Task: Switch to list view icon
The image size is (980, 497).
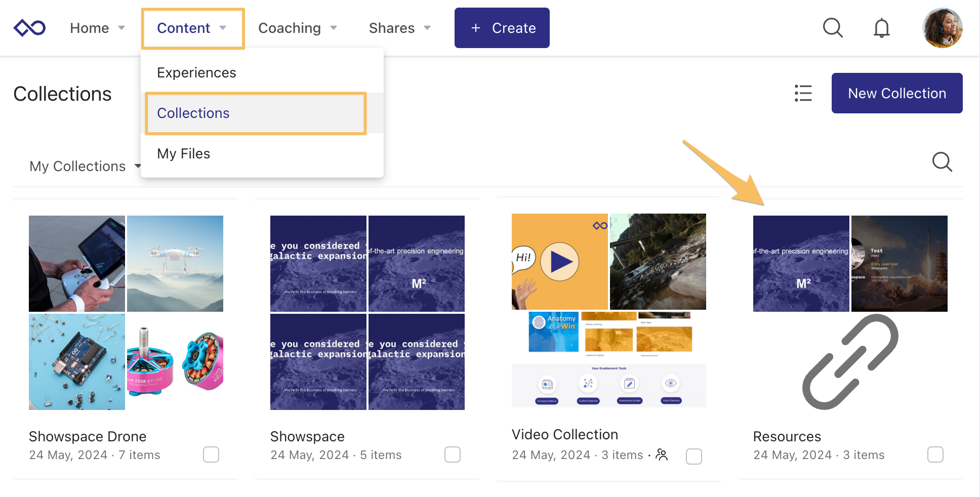Action: (x=803, y=93)
